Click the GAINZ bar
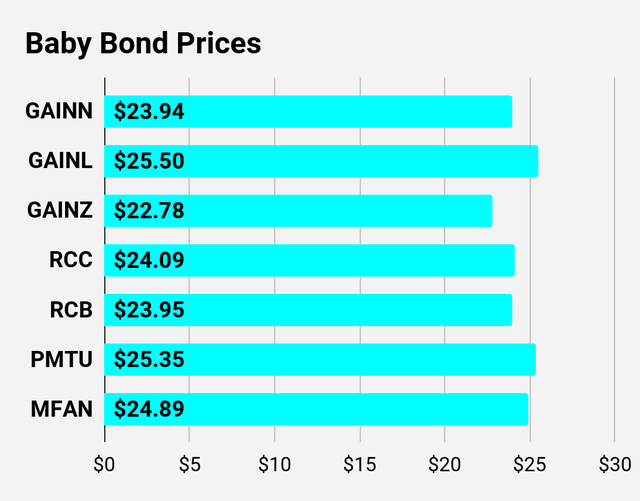 (298, 210)
